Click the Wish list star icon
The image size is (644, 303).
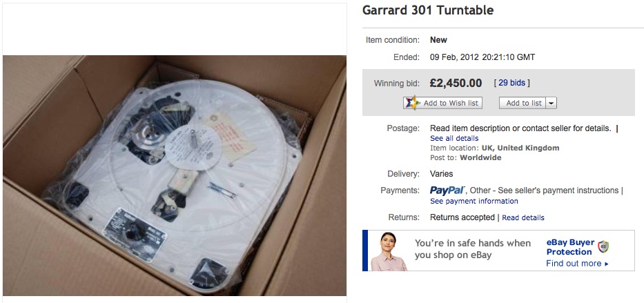click(x=412, y=103)
